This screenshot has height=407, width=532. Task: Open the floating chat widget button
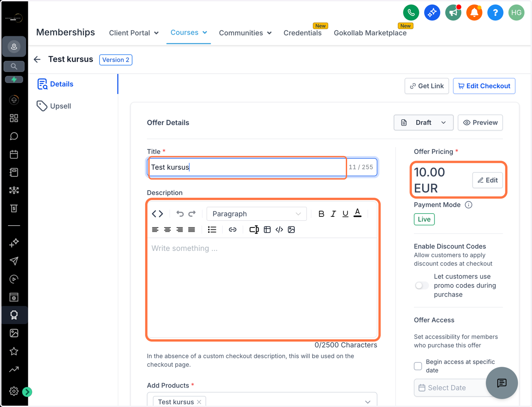[502, 383]
